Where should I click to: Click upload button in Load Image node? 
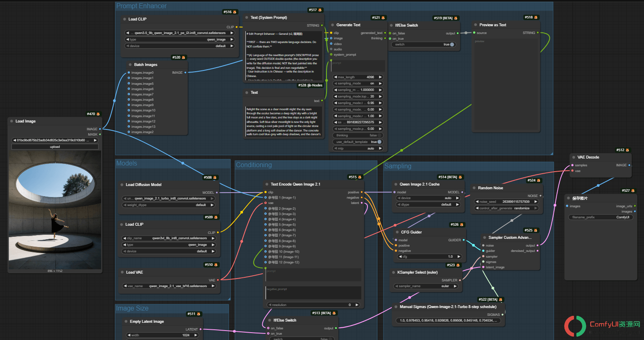pos(55,147)
